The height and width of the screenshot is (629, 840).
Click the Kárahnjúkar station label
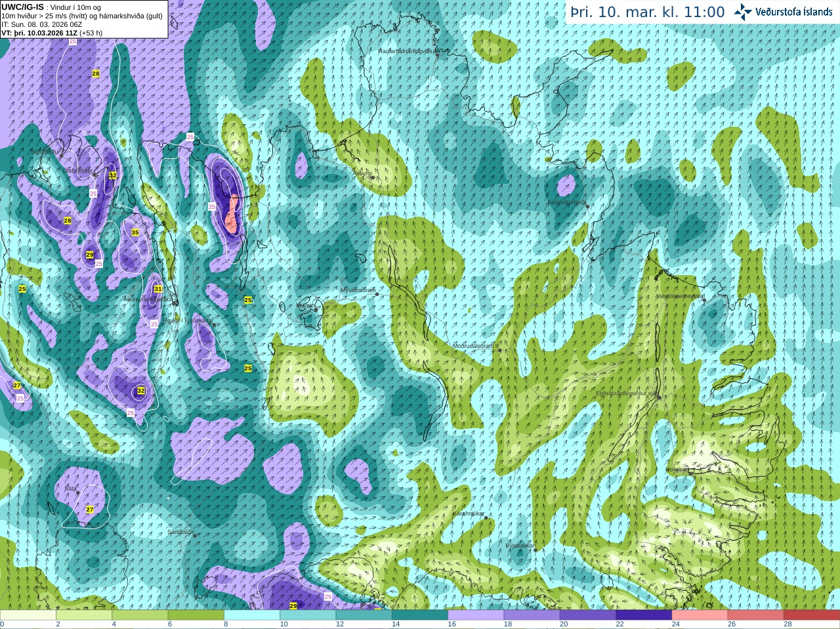[469, 513]
